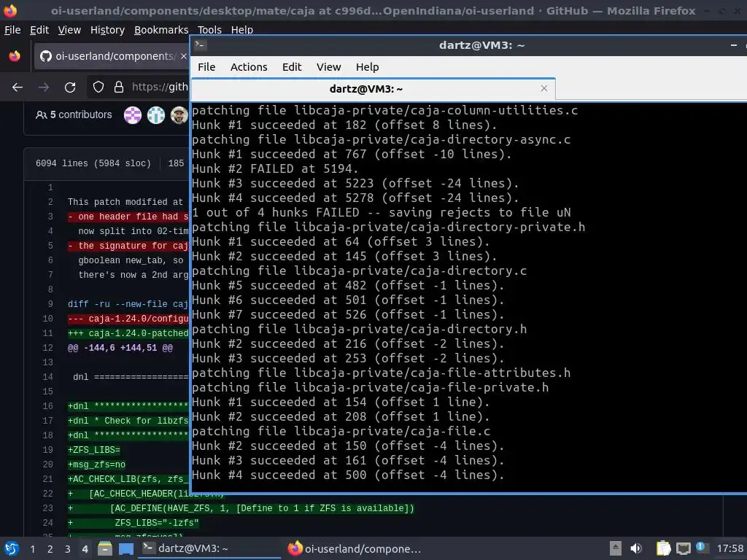
Task: Close the oi-userland Firefox tab
Action: (x=183, y=56)
